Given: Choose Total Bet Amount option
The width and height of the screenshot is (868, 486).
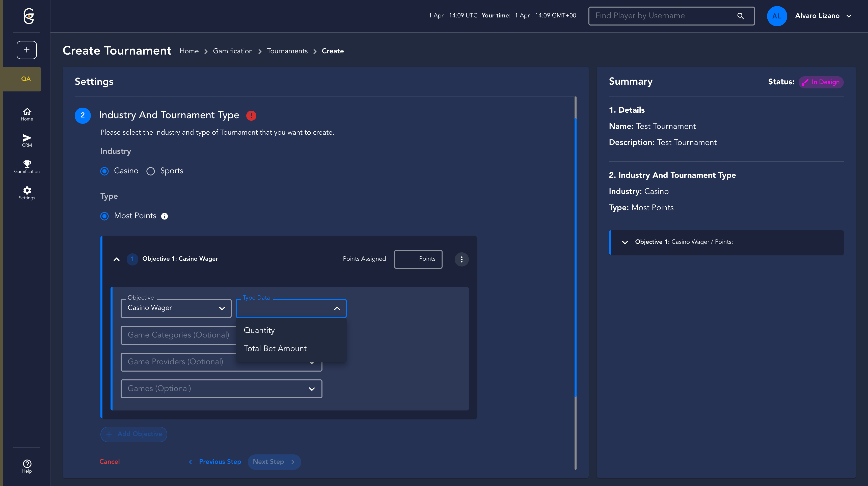Looking at the screenshot, I should pos(275,349).
